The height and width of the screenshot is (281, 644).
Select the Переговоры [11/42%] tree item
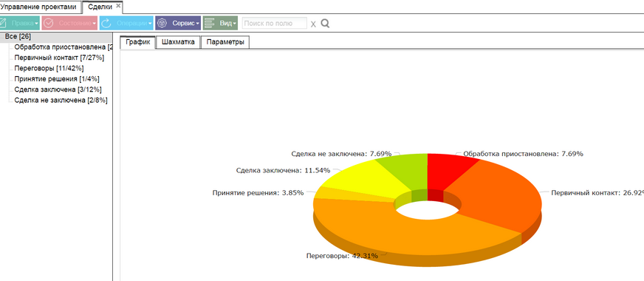click(x=49, y=68)
